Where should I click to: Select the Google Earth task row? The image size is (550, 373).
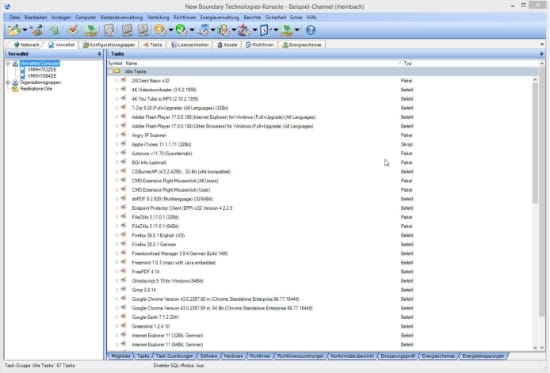click(x=323, y=317)
